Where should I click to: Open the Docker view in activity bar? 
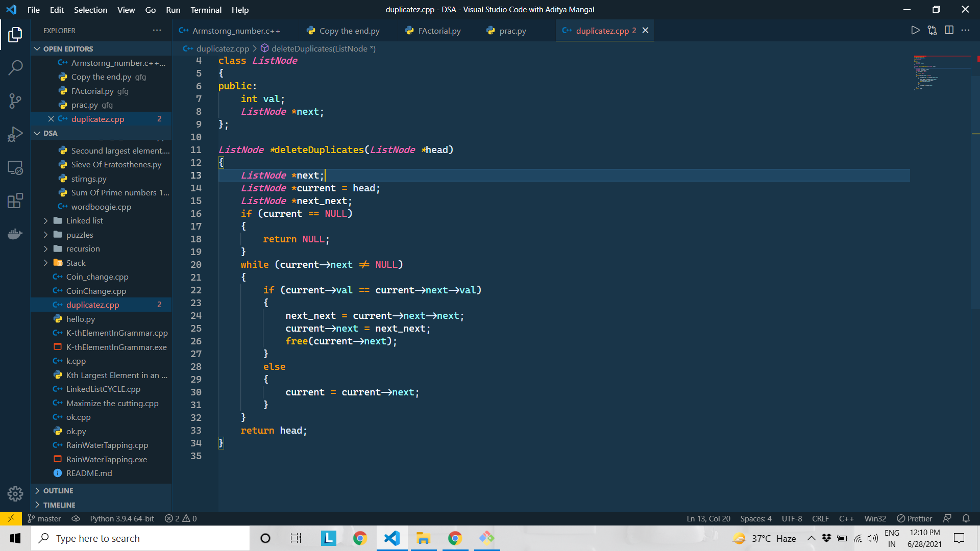pyautogui.click(x=15, y=234)
